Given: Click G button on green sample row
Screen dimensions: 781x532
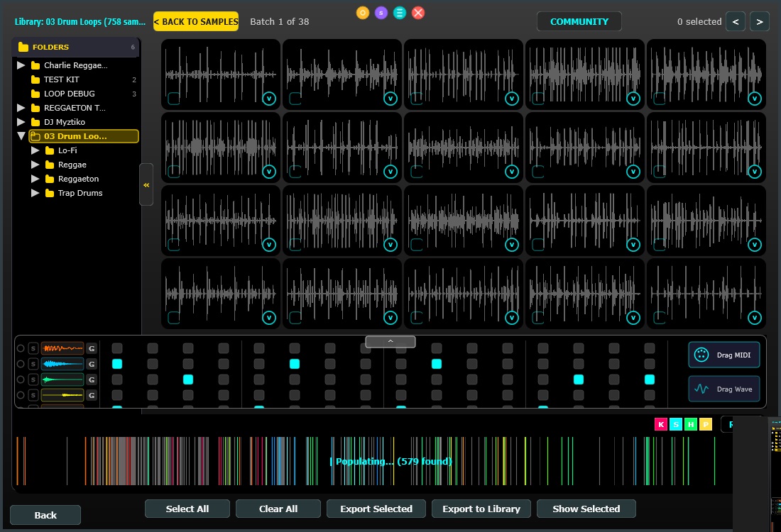Looking at the screenshot, I should pos(92,379).
